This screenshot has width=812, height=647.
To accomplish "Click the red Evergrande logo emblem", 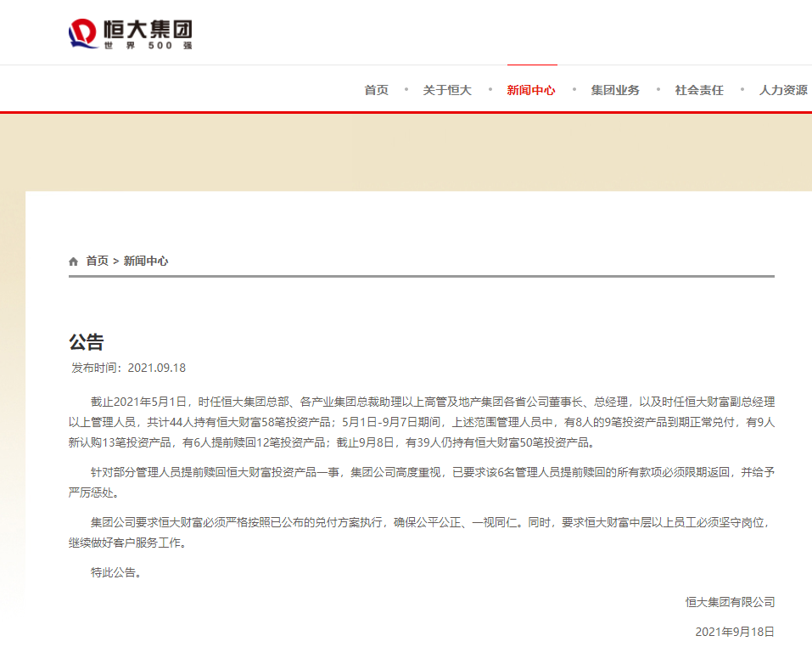I will point(84,33).
